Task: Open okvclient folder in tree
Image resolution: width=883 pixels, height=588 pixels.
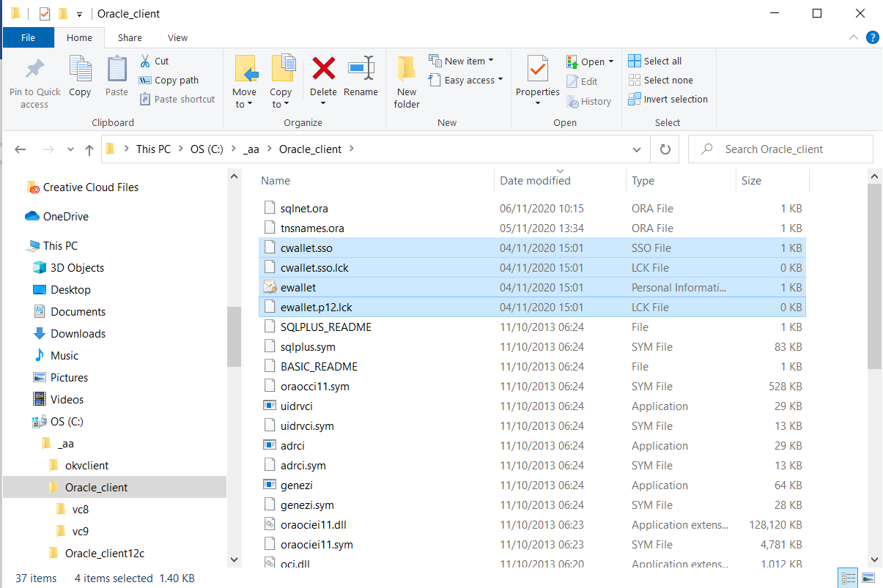Action: pos(78,466)
